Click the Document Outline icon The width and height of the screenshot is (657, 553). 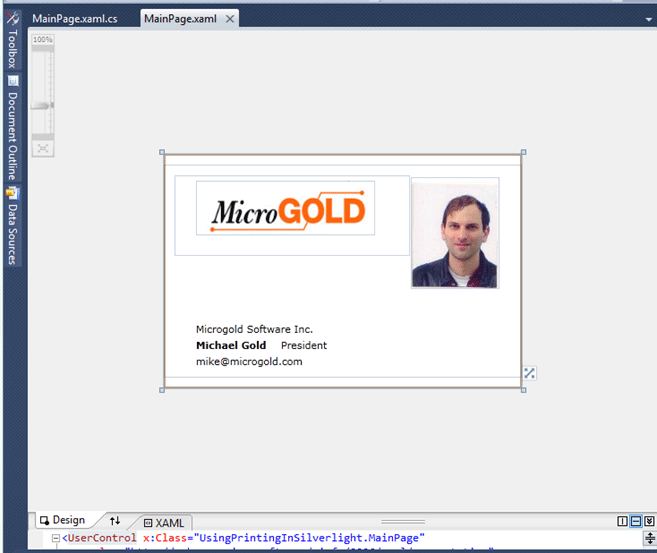pyautogui.click(x=13, y=81)
